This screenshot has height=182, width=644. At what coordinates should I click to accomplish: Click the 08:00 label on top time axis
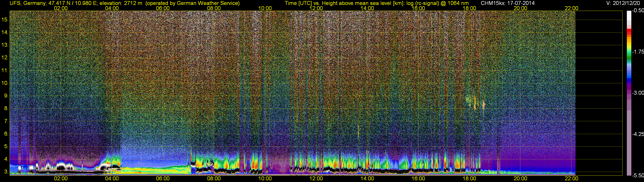(x=214, y=8)
